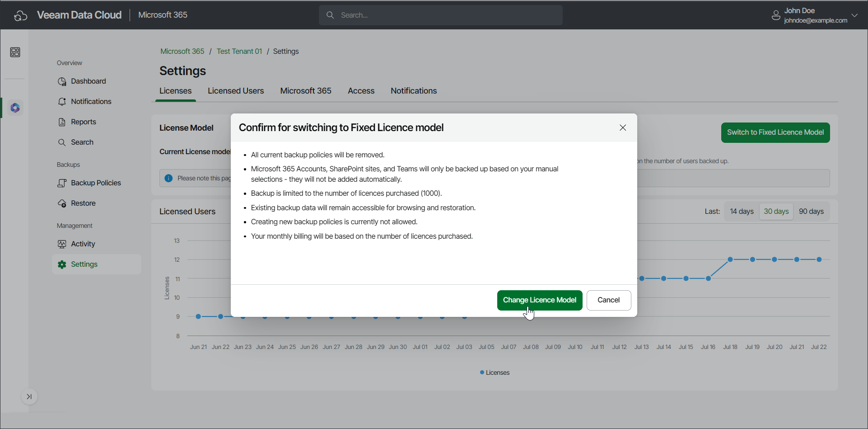The width and height of the screenshot is (868, 429).
Task: Go to Reports in sidebar
Action: (x=83, y=122)
